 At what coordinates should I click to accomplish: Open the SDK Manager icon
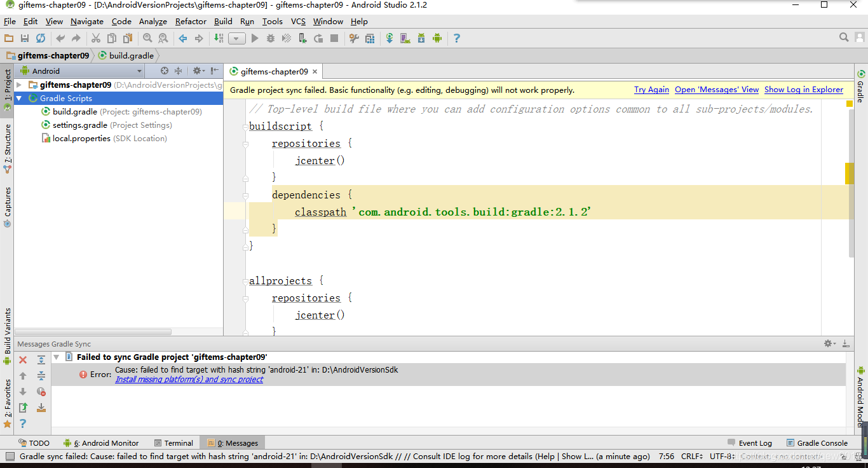tap(421, 38)
